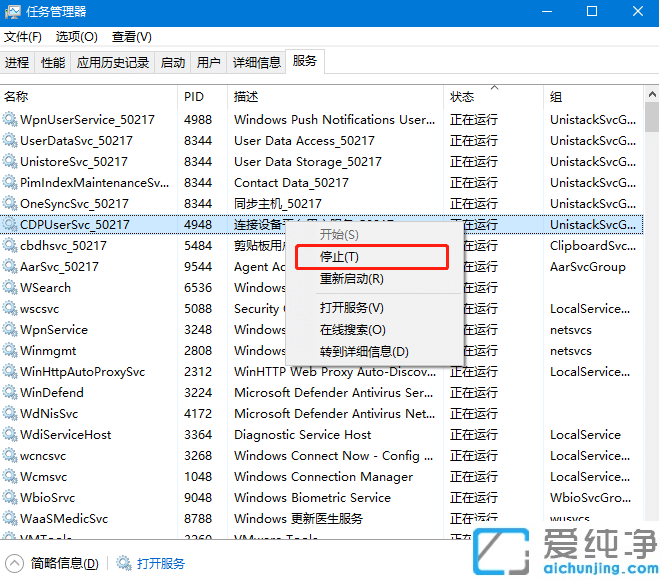Open the 选项(O) menu

point(76,37)
